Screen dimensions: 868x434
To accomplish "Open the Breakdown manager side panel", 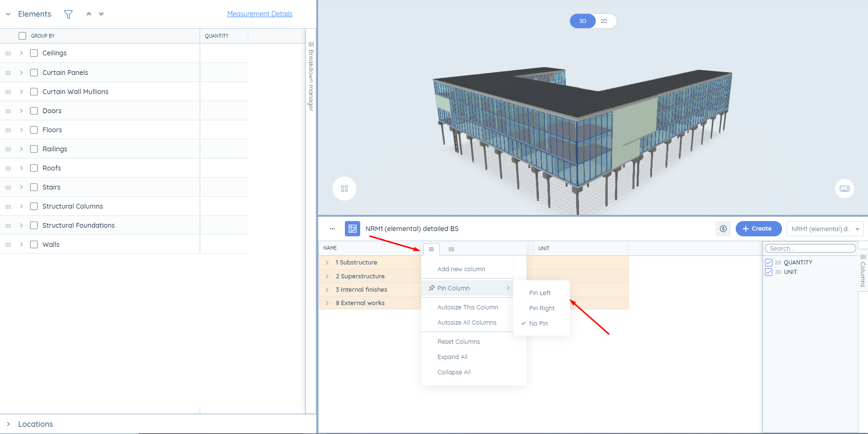I will [x=311, y=76].
